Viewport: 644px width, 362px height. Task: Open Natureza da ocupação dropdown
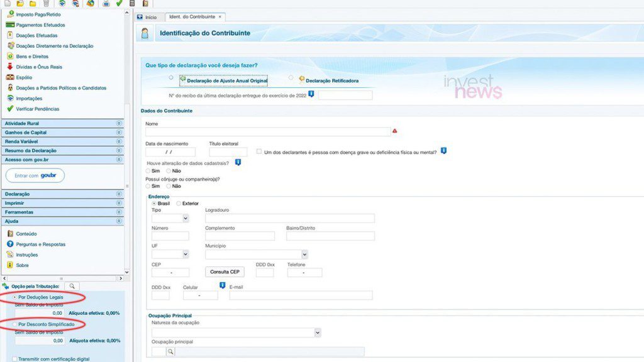(x=318, y=333)
